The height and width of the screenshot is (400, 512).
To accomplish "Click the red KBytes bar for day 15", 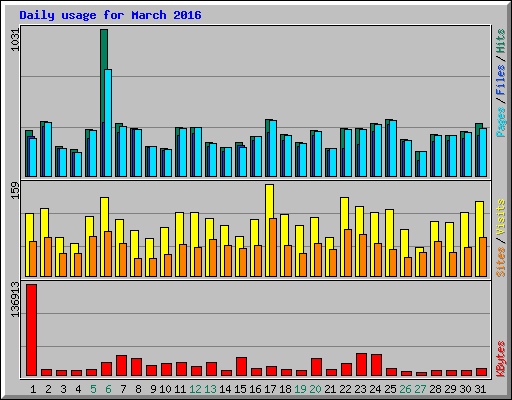I will tap(241, 366).
